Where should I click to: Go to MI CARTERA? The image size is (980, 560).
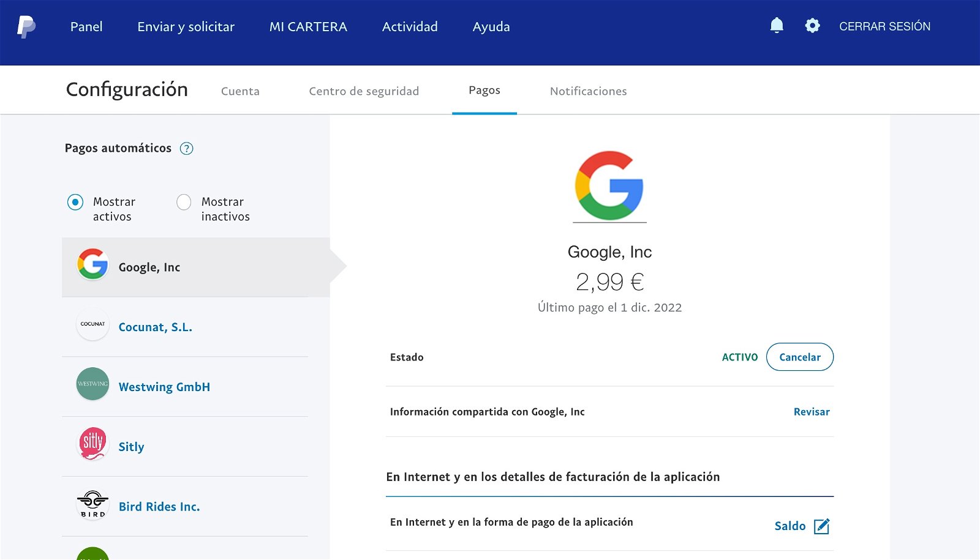[308, 27]
